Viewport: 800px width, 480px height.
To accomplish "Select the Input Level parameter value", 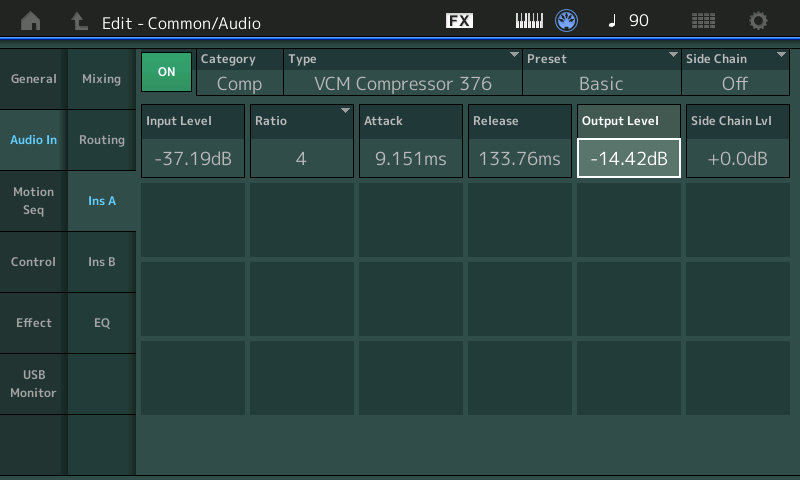I will coord(192,158).
